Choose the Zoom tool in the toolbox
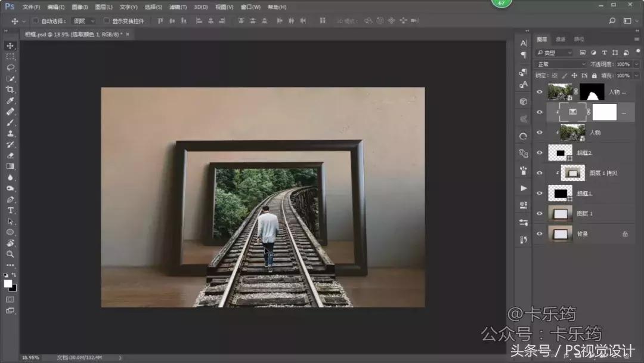 [x=10, y=254]
